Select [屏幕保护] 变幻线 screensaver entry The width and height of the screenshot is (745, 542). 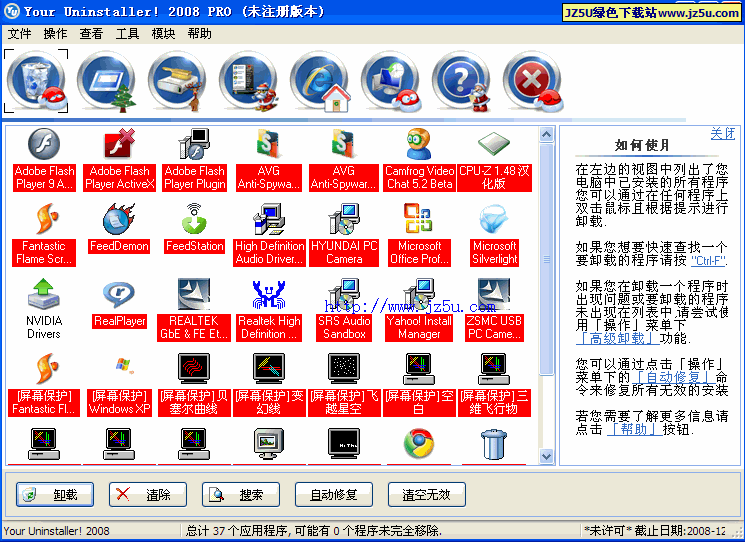click(269, 384)
